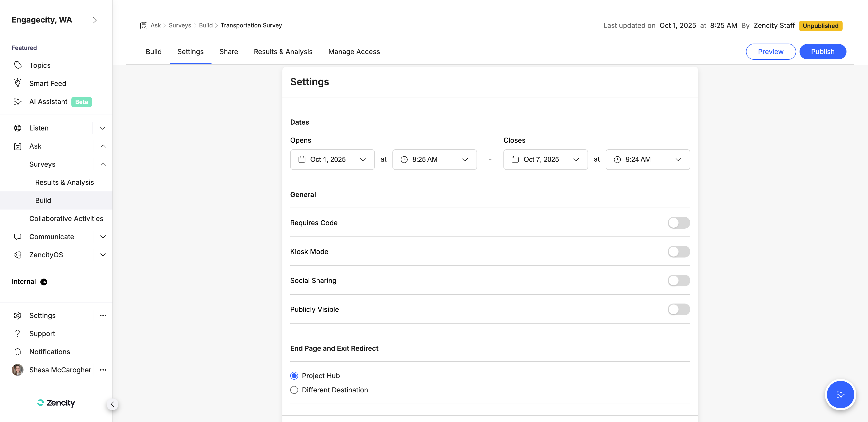Image resolution: width=868 pixels, height=422 pixels.
Task: Enable the Kiosk Mode toggle
Action: click(x=679, y=252)
